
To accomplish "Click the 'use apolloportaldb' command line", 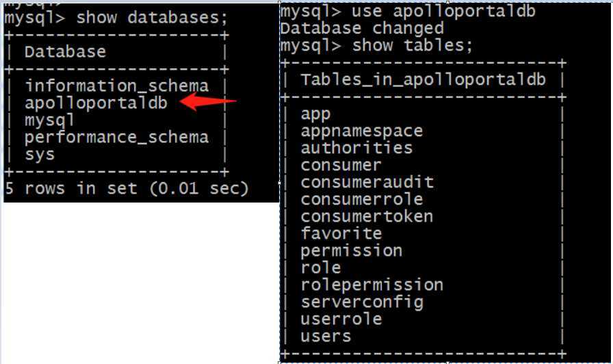I will [x=408, y=11].
